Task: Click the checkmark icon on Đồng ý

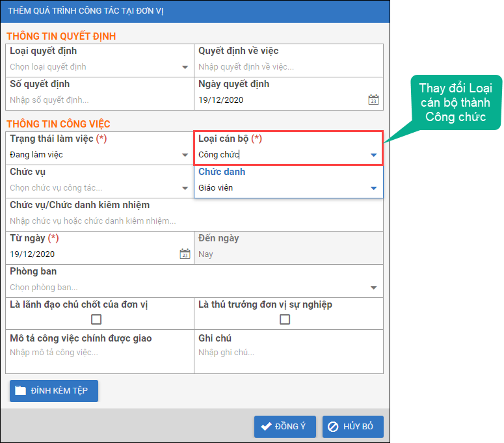Action: pos(266,427)
